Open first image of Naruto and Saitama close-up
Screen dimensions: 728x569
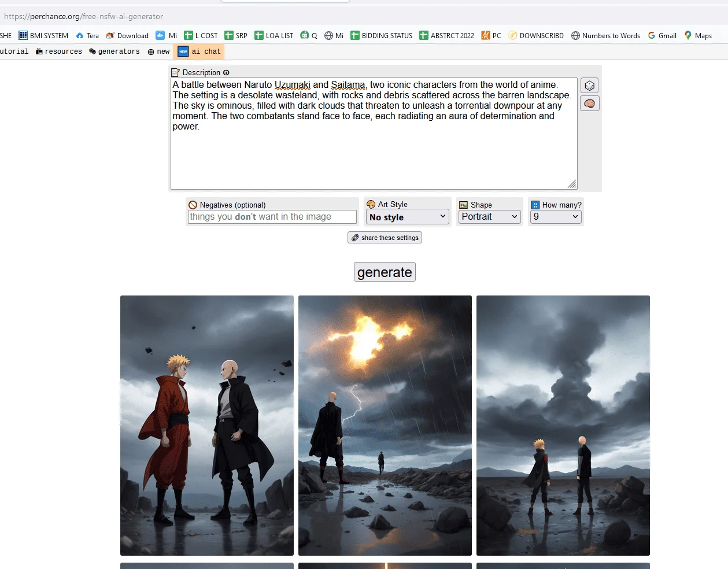[x=207, y=426]
